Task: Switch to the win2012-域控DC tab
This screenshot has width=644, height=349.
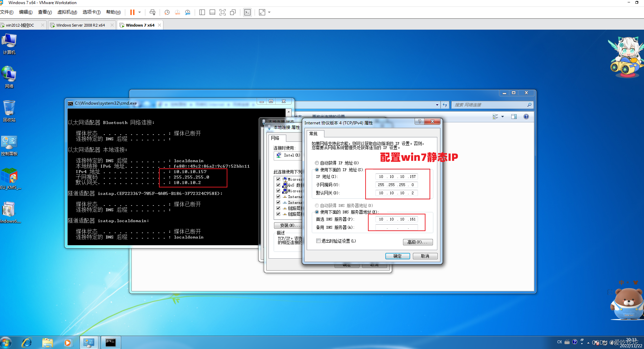Action: coord(20,25)
